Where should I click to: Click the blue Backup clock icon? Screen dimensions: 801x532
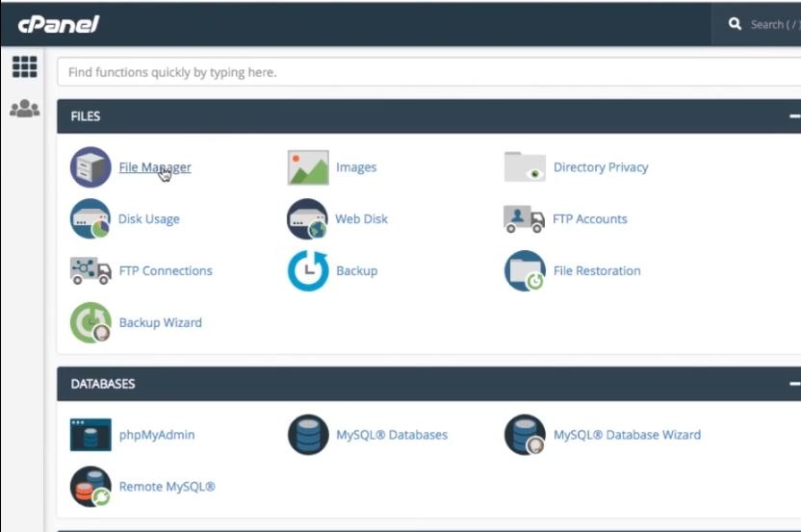[x=308, y=270]
